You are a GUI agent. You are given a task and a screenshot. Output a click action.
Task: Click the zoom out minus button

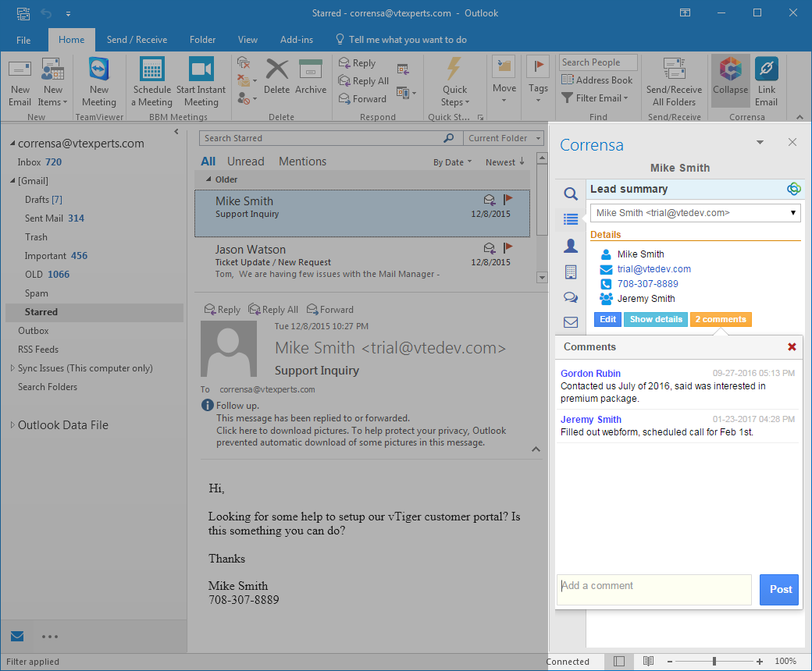click(670, 661)
